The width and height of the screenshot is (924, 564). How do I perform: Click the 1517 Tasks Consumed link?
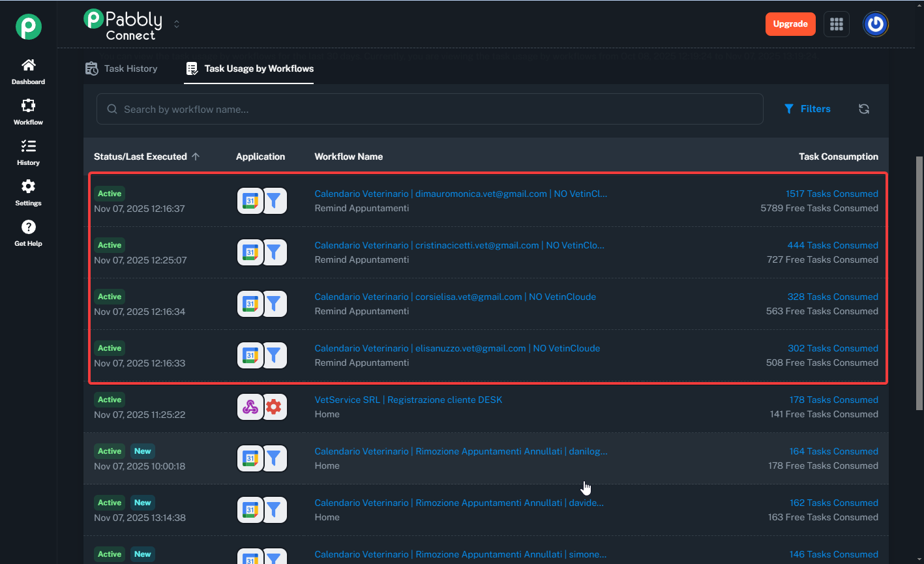tap(831, 194)
